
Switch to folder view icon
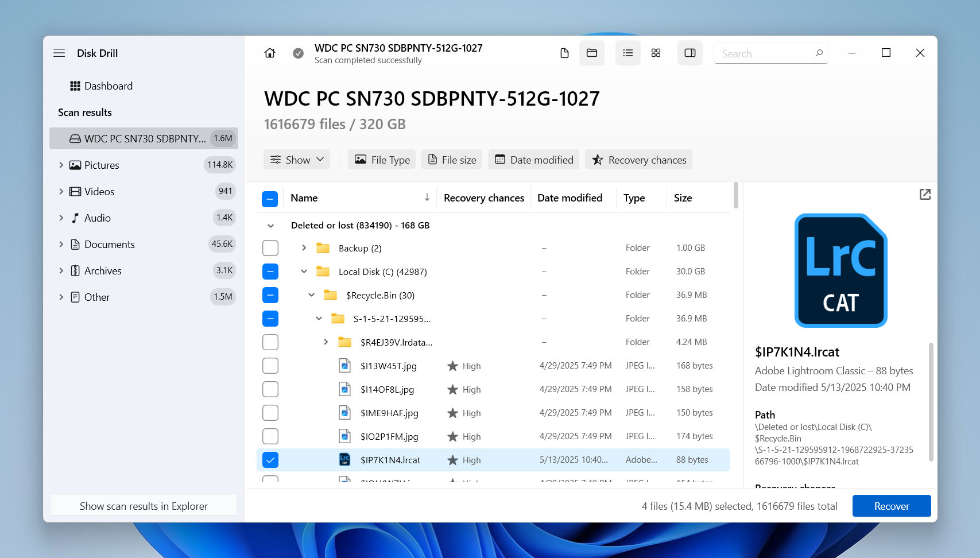coord(592,53)
